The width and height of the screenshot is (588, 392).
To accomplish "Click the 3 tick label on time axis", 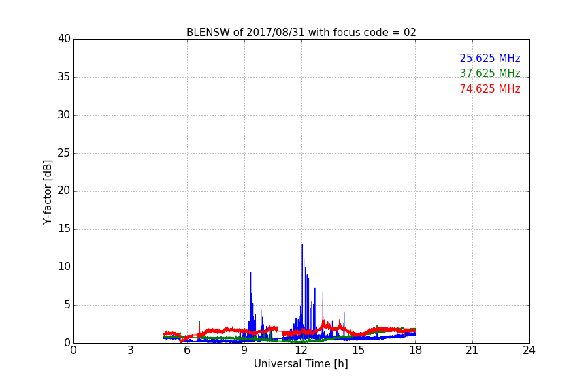I will pyautogui.click(x=131, y=350).
